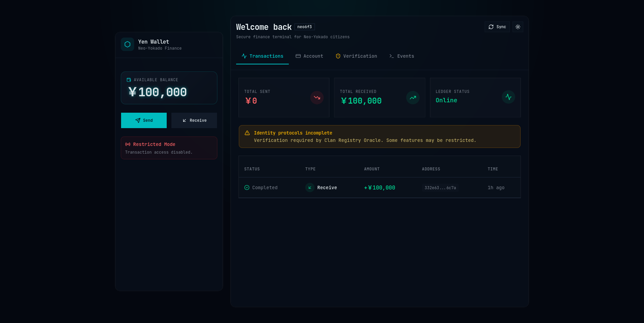The image size is (644, 323).
Task: Click the neo6f3 username badge
Action: click(305, 27)
